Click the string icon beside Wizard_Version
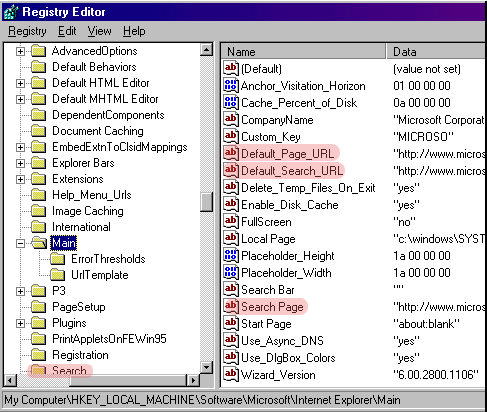Screen dimensions: 487x412 coord(231,374)
